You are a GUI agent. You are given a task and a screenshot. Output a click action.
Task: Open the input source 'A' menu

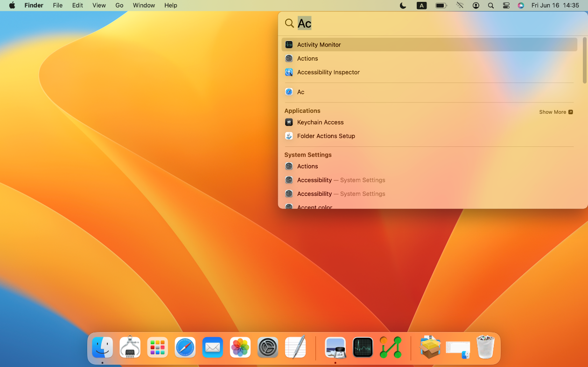point(422,6)
